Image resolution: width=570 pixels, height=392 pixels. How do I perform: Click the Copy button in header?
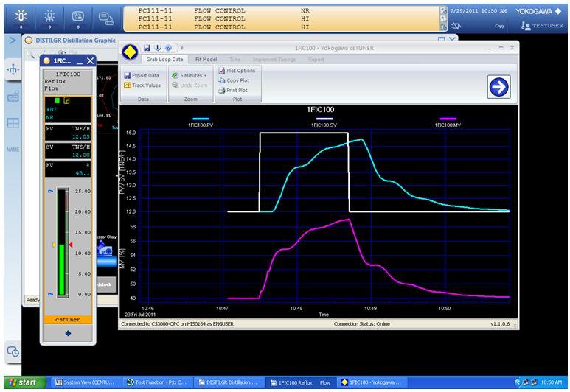click(499, 26)
